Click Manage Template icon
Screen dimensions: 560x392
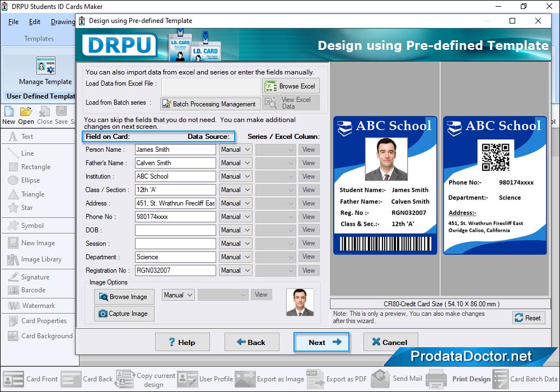point(46,66)
